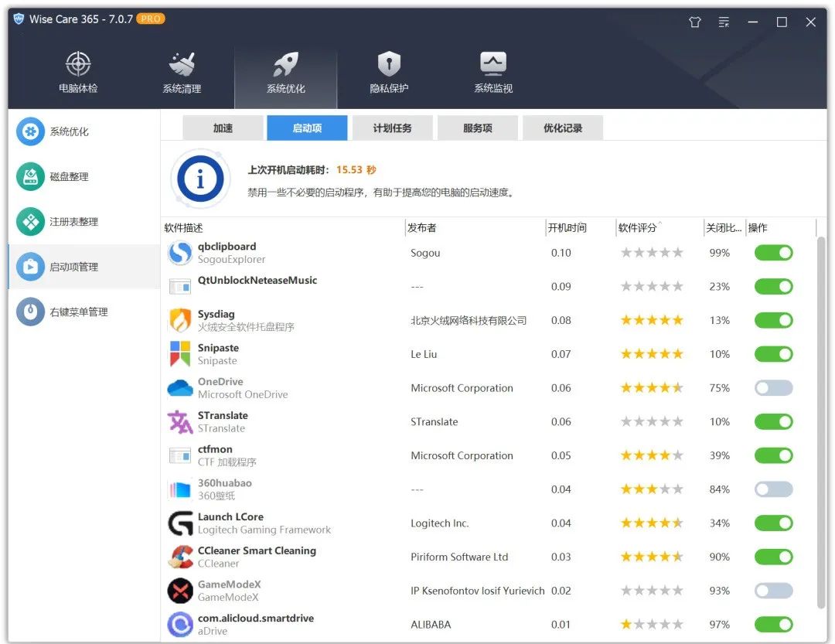Disable qbclipboard startup toggle
The width and height of the screenshot is (835, 644).
[773, 253]
